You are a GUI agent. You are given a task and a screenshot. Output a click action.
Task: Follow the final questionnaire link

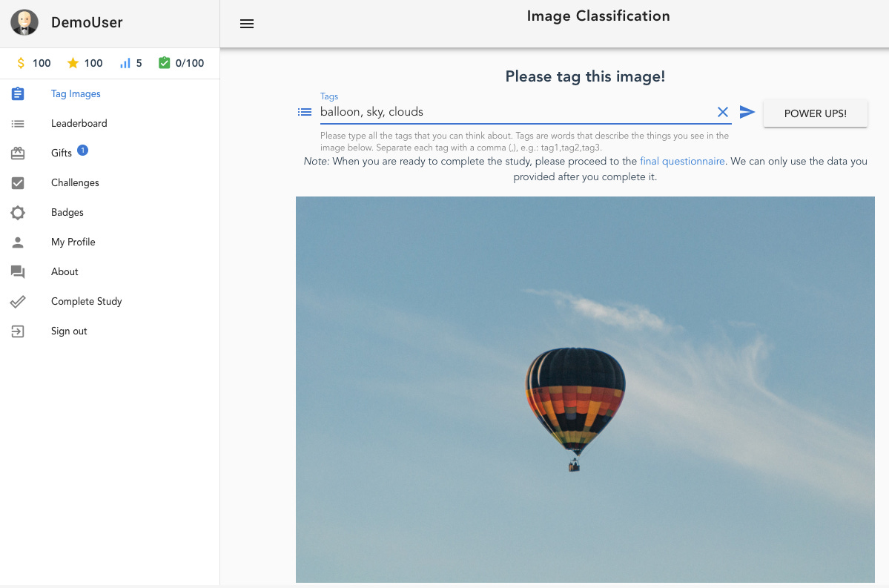(682, 161)
